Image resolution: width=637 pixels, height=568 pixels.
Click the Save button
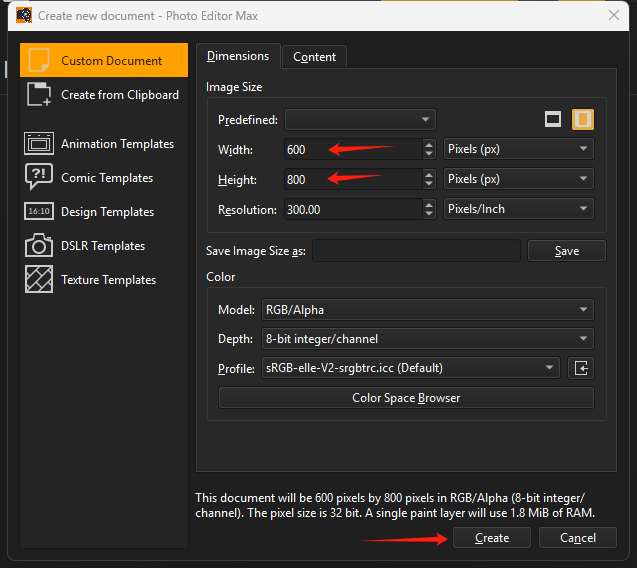click(x=567, y=251)
